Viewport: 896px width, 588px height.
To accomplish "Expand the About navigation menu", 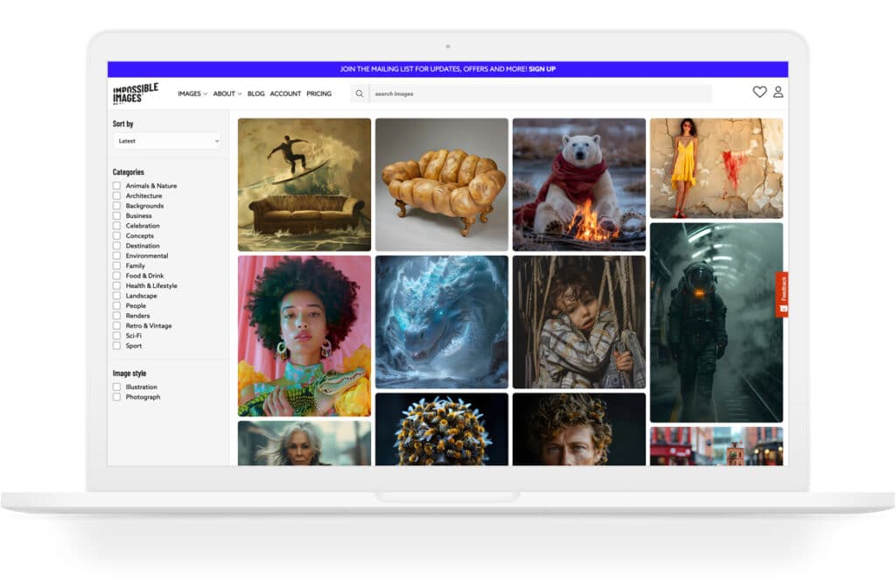I will point(227,94).
